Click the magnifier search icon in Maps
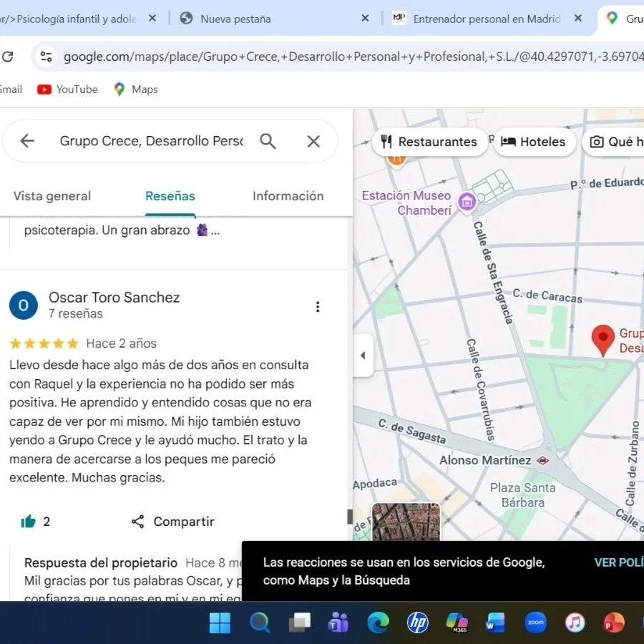 coord(268,141)
